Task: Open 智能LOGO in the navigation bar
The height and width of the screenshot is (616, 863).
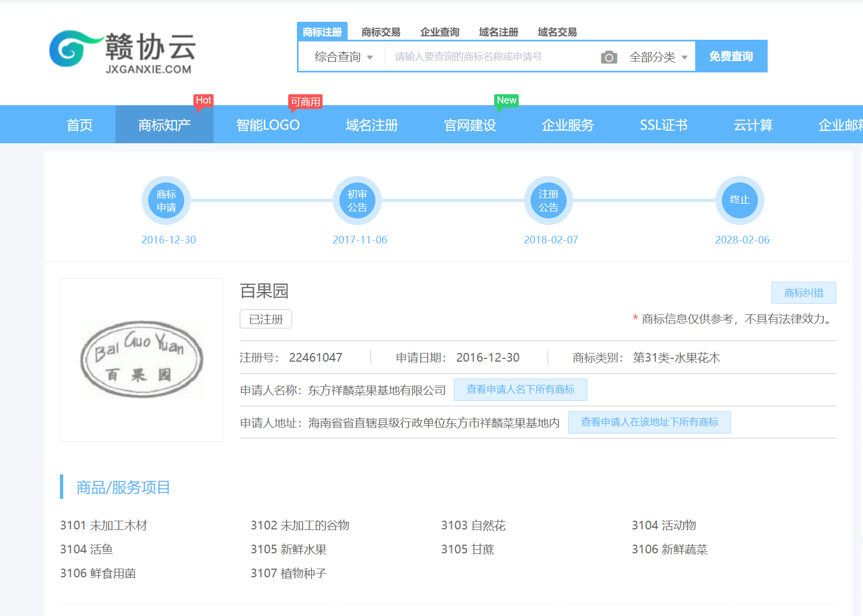Action: pos(268,125)
